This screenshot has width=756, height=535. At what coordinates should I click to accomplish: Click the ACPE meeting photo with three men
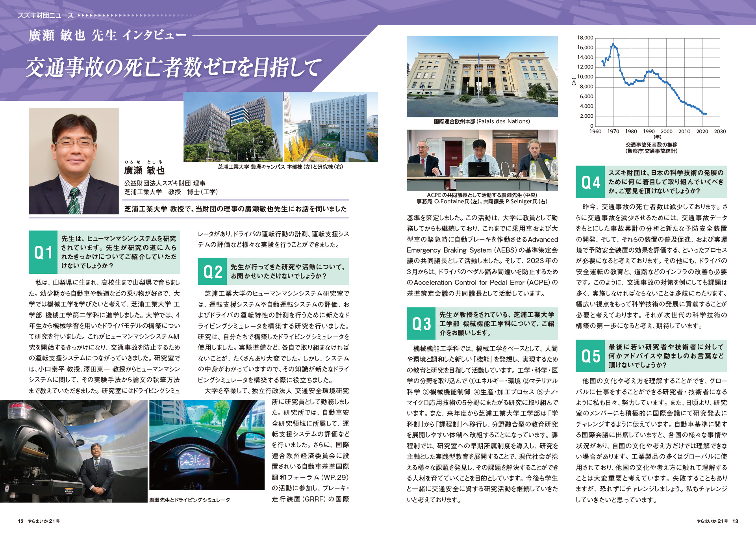coord(482,160)
